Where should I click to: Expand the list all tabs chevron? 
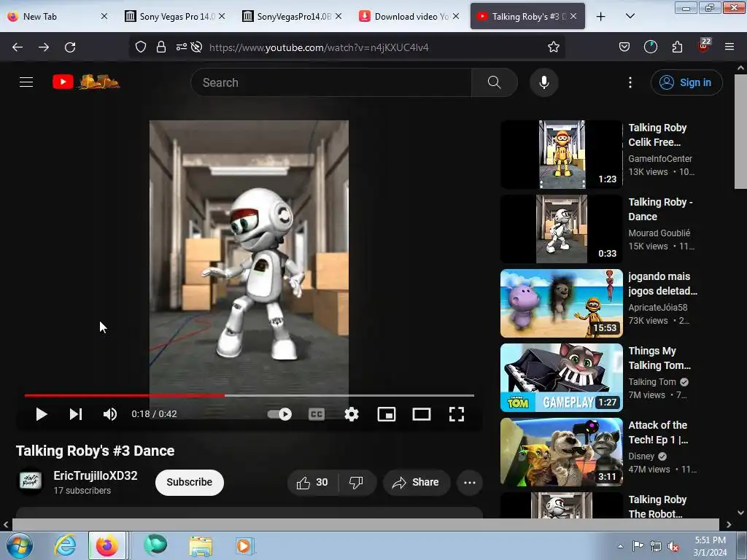[x=630, y=16]
